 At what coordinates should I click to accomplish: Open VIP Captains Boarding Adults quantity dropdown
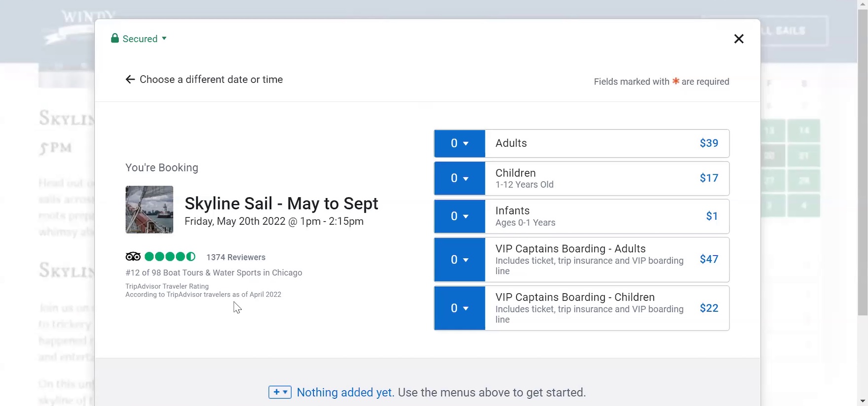pyautogui.click(x=459, y=260)
